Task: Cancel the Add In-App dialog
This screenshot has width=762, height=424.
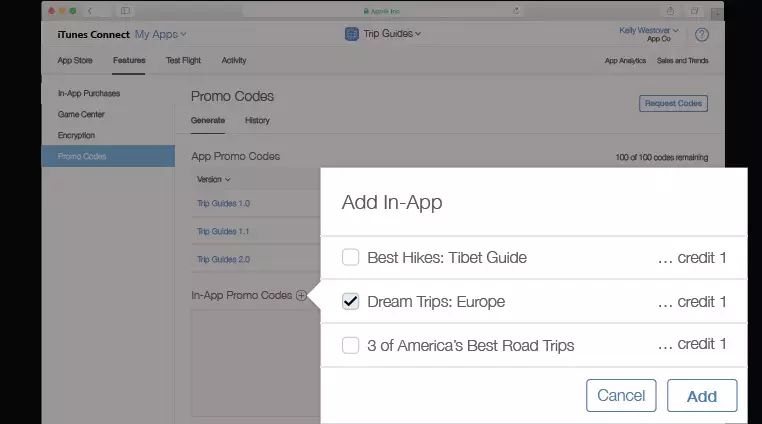Action: pos(621,396)
